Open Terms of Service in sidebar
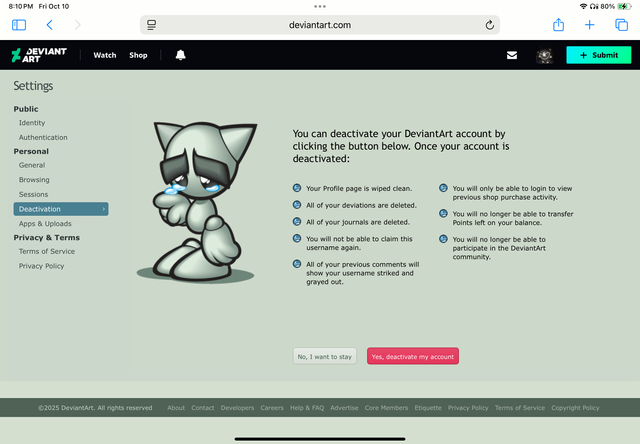 [47, 251]
